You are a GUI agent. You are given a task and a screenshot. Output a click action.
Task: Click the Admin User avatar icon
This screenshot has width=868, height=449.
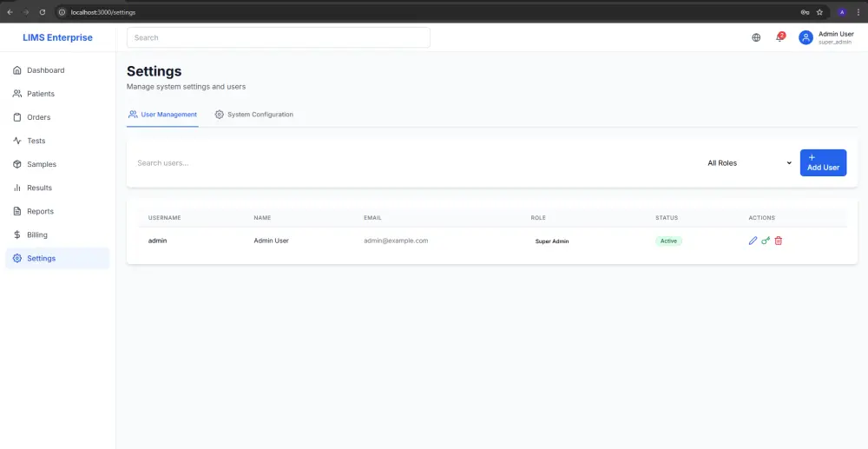click(x=806, y=37)
